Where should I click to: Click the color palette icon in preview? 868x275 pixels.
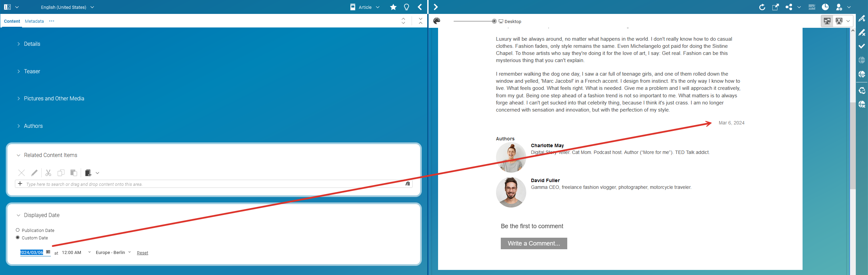[437, 21]
